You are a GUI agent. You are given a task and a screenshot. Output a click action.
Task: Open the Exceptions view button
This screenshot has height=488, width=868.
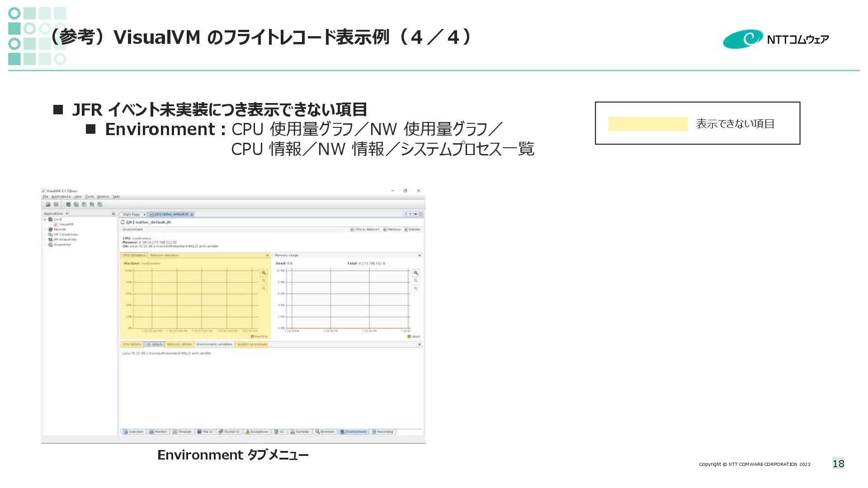coord(257,432)
